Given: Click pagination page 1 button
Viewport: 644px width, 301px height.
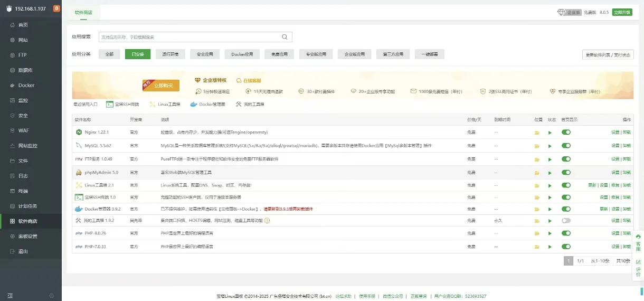Looking at the screenshot, I should 569,261.
